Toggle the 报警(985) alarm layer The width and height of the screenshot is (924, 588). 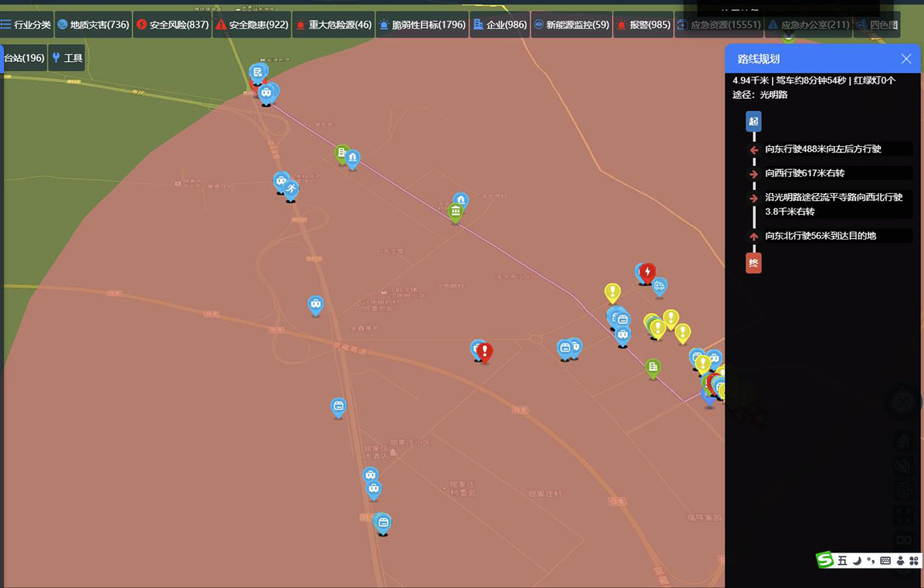tap(643, 25)
